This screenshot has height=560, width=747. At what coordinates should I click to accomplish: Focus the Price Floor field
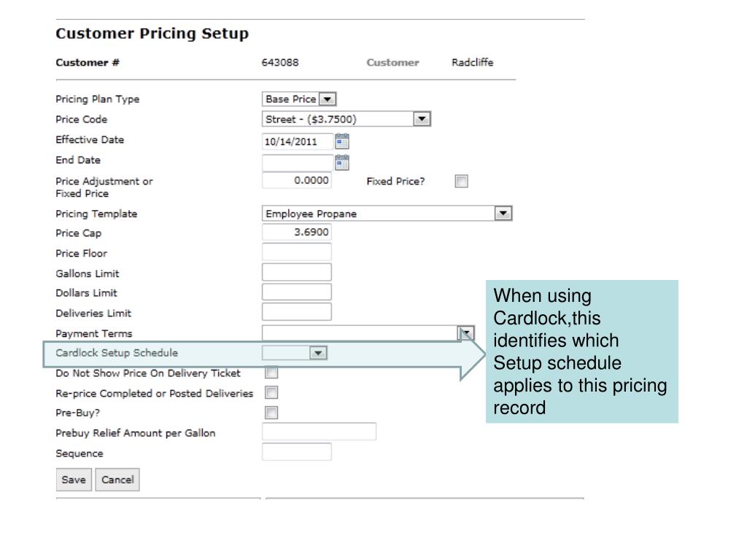click(296, 253)
